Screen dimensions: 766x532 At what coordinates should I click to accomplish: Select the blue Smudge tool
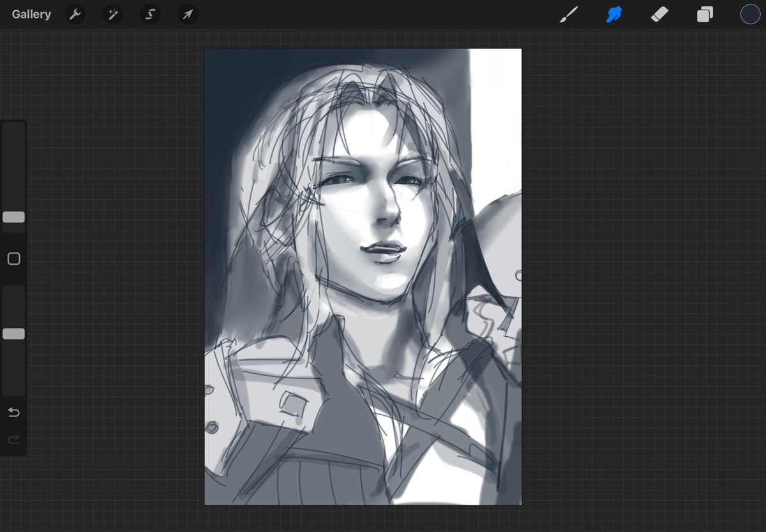coord(614,14)
